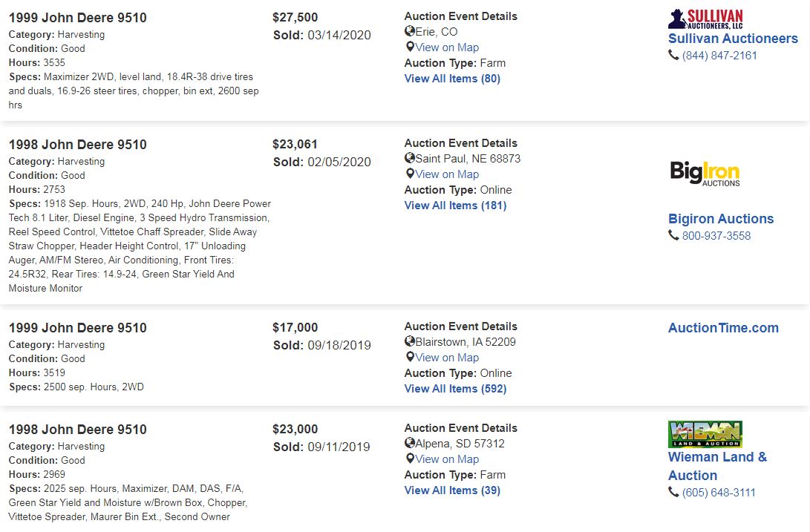Screen dimensions: 810x532
Task: Open View on Map for Blairstown listing
Action: point(447,358)
